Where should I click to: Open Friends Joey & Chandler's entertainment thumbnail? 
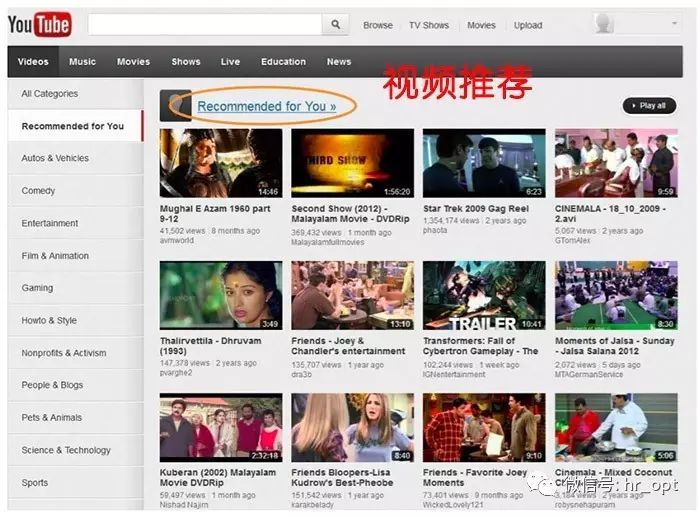coord(353,295)
